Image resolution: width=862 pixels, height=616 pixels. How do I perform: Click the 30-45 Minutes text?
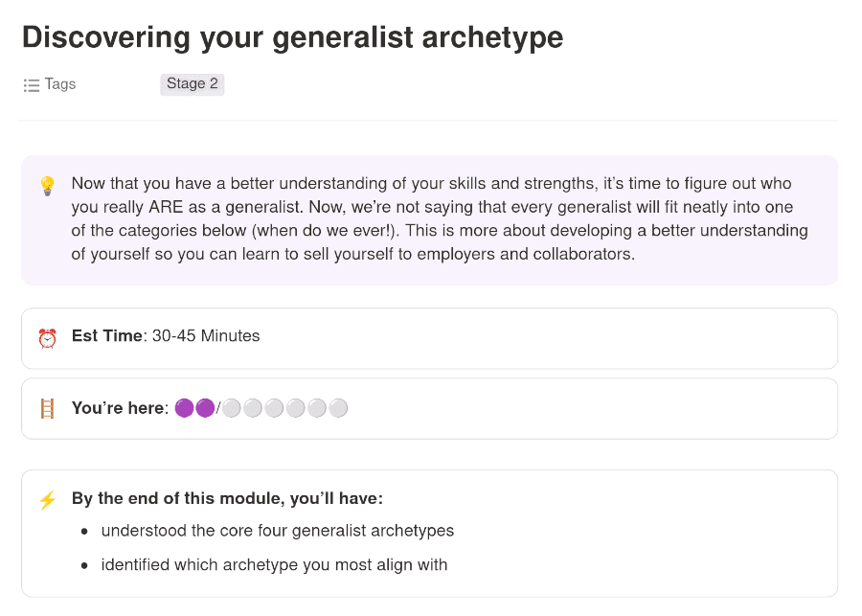(x=205, y=336)
